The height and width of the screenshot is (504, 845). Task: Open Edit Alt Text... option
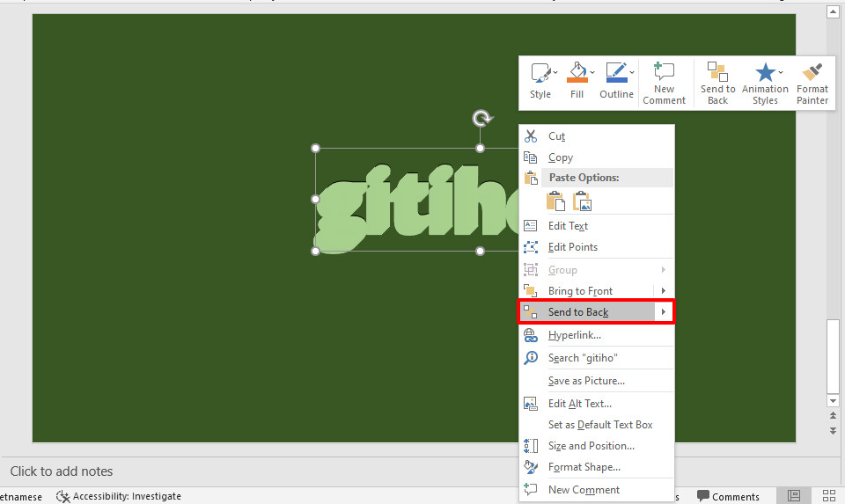coord(597,404)
